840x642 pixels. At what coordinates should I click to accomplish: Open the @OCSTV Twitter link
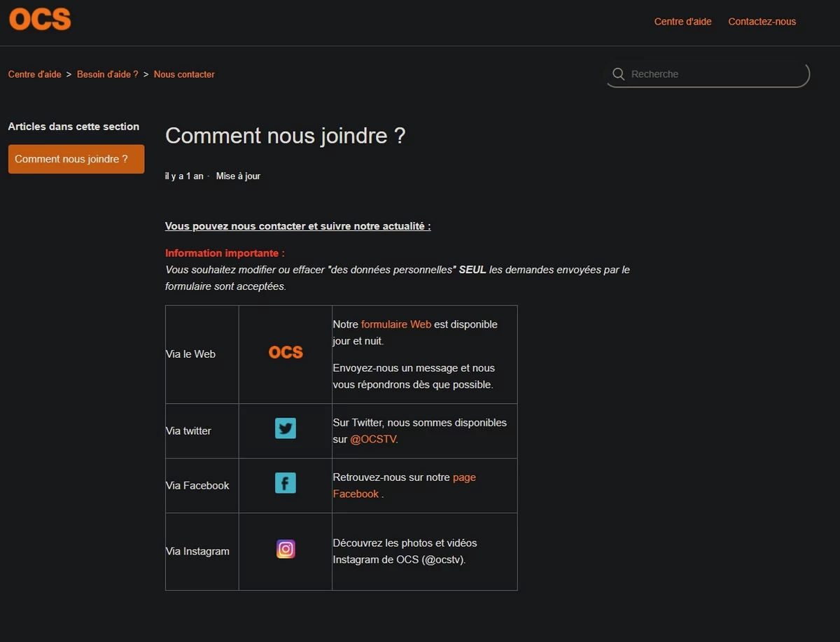tap(373, 439)
